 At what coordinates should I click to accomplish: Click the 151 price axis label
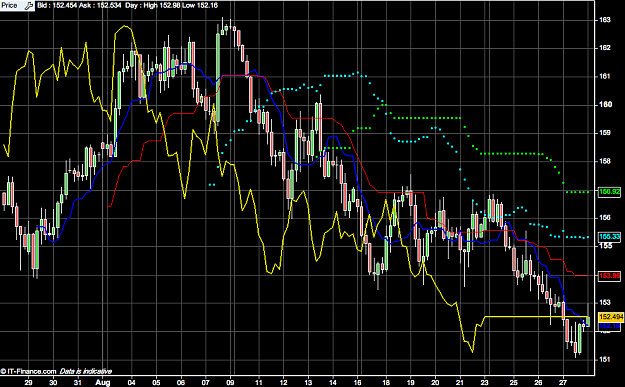click(604, 359)
